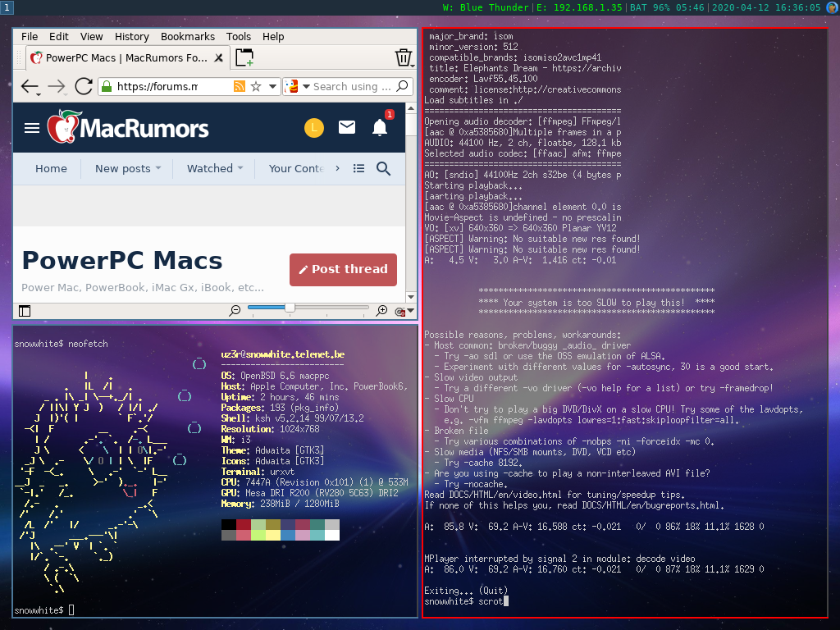Viewport: 840px width, 630px height.
Task: Click the list icon in MacRumors nav
Action: [x=359, y=168]
